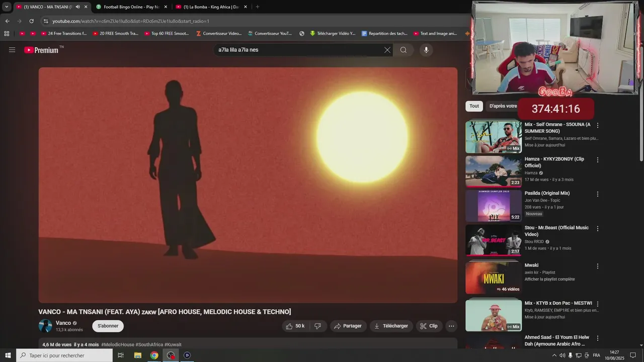Click the S'abonner button

pos(108,326)
